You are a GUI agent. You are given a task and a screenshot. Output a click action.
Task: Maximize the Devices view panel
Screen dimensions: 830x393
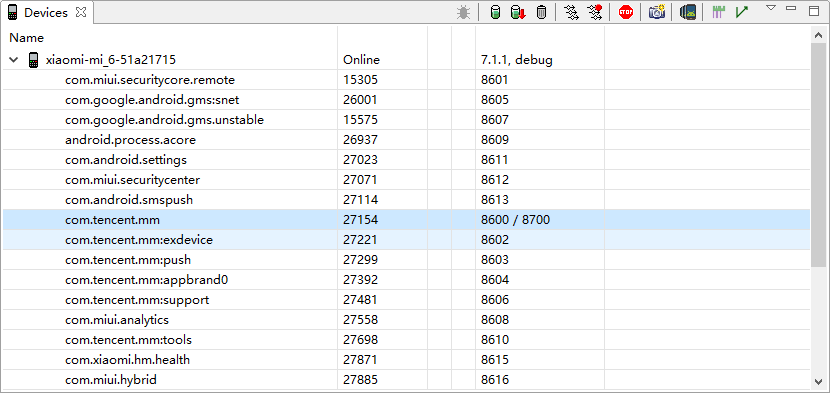814,11
